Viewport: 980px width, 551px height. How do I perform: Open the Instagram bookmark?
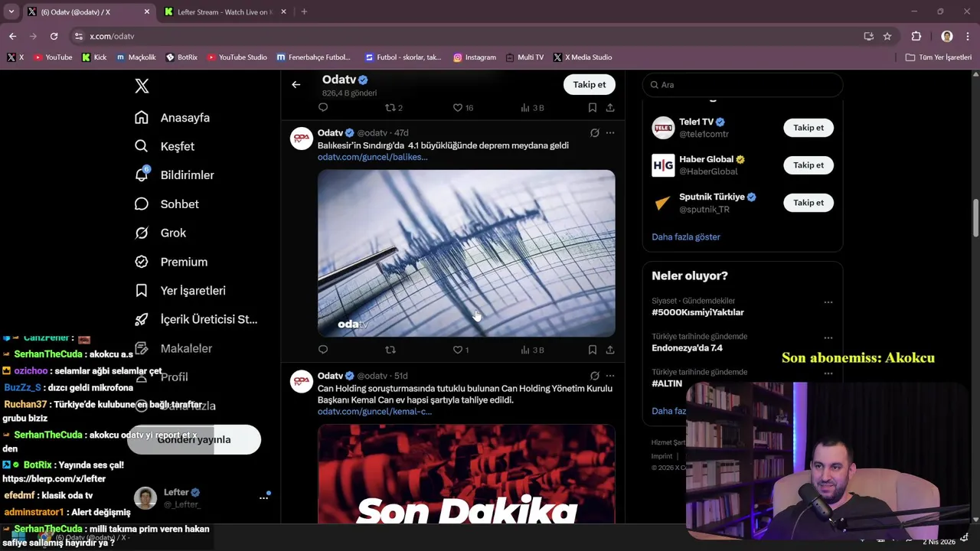coord(475,57)
